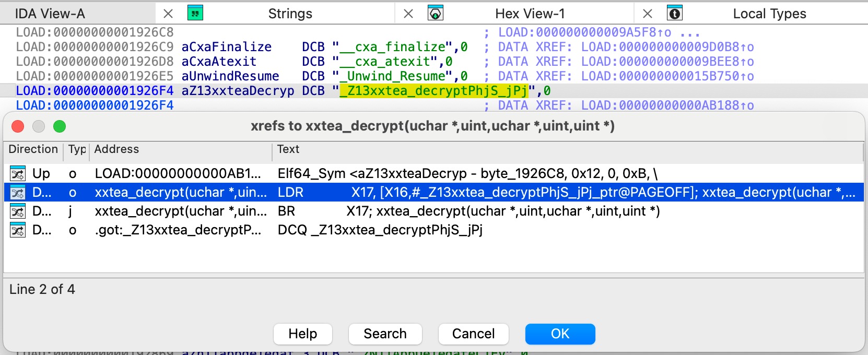Open Help for the xrefs dialog
This screenshot has height=355, width=868.
pos(302,334)
